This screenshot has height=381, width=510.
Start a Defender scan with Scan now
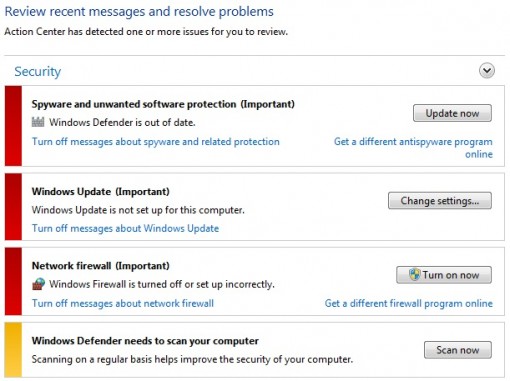click(x=458, y=350)
